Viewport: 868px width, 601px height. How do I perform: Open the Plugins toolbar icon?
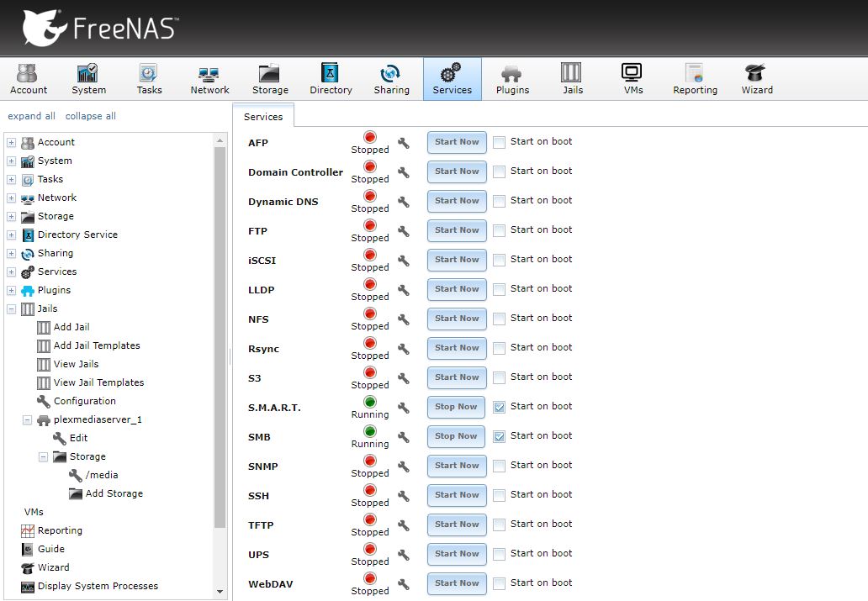[x=512, y=79]
